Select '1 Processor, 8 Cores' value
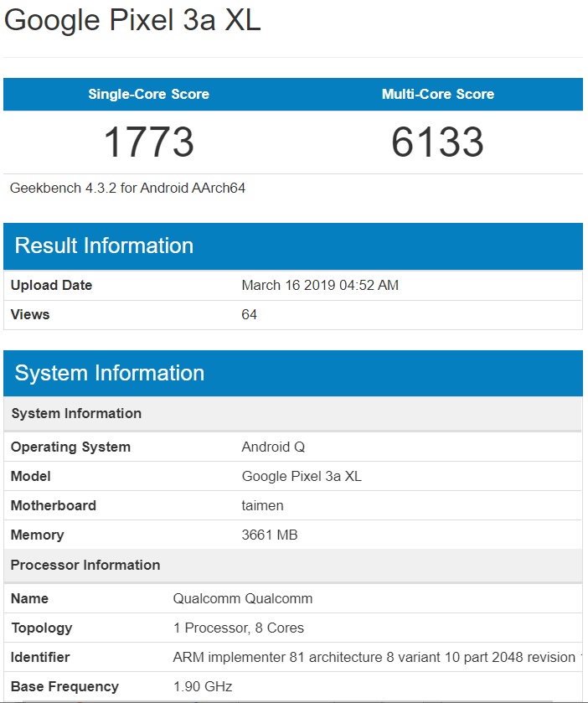This screenshot has height=703, width=588. point(239,628)
